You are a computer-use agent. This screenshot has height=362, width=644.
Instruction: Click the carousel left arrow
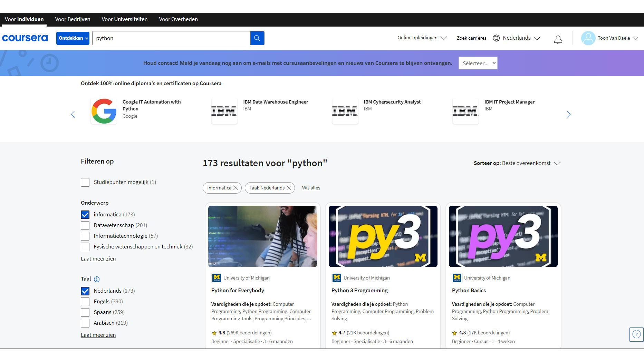point(73,114)
